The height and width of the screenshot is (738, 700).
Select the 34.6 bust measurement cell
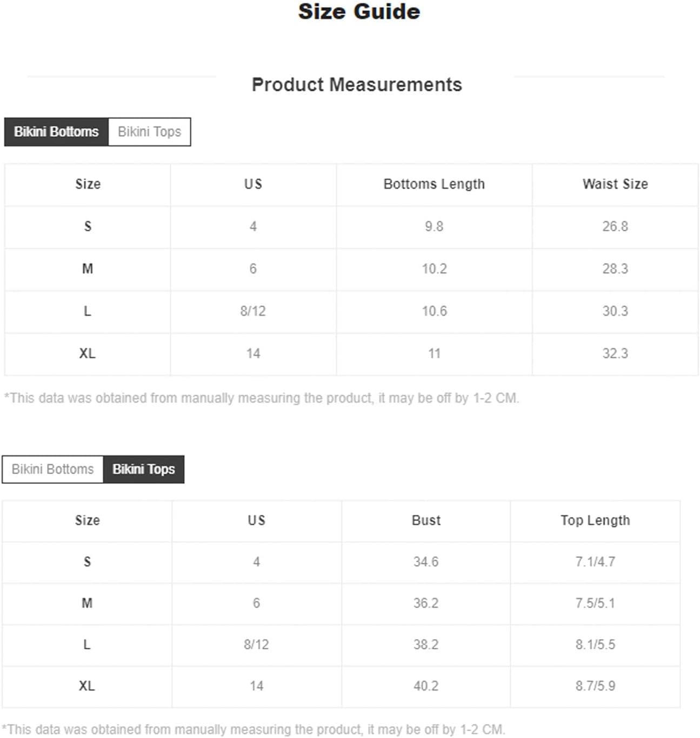pyautogui.click(x=426, y=562)
